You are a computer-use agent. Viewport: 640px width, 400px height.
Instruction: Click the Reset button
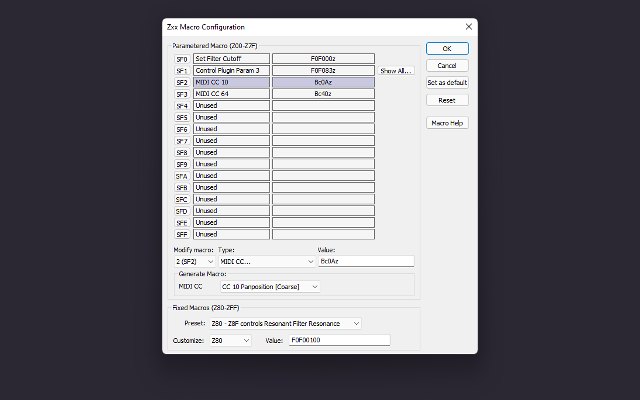tap(447, 100)
